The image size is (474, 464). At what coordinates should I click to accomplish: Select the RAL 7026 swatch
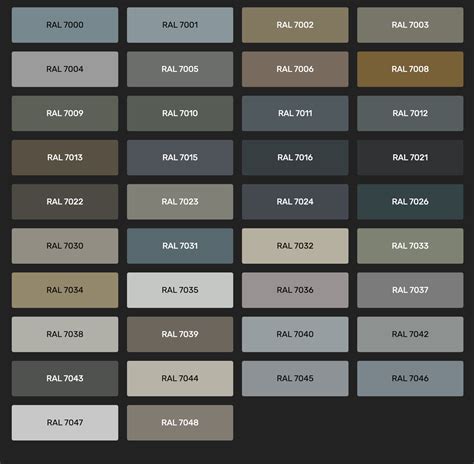[x=410, y=202]
